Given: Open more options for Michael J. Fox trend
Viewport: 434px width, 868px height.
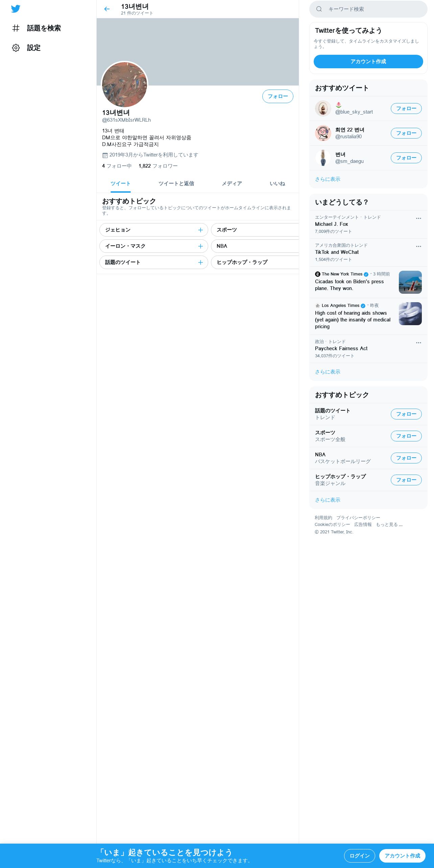Looking at the screenshot, I should pyautogui.click(x=418, y=218).
